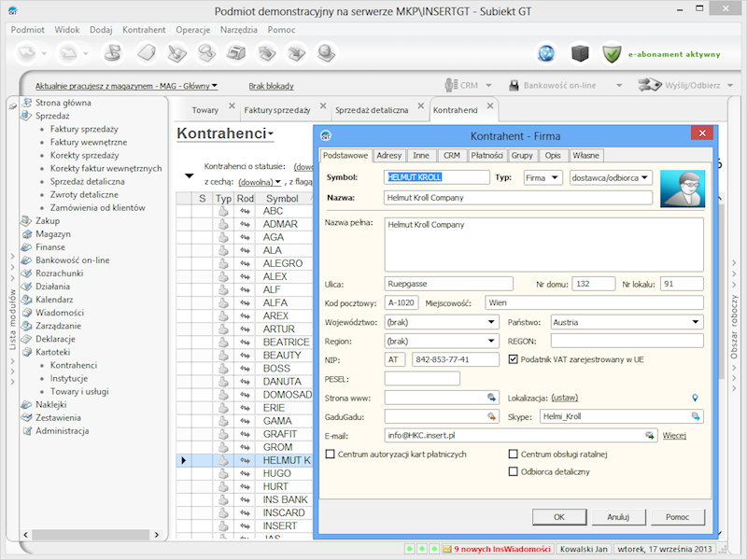747x560 pixels.
Task: Click the Więcej link
Action: pyautogui.click(x=674, y=435)
